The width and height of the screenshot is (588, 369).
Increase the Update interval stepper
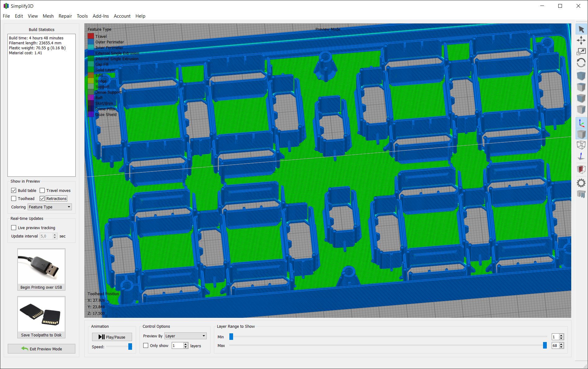(x=55, y=234)
